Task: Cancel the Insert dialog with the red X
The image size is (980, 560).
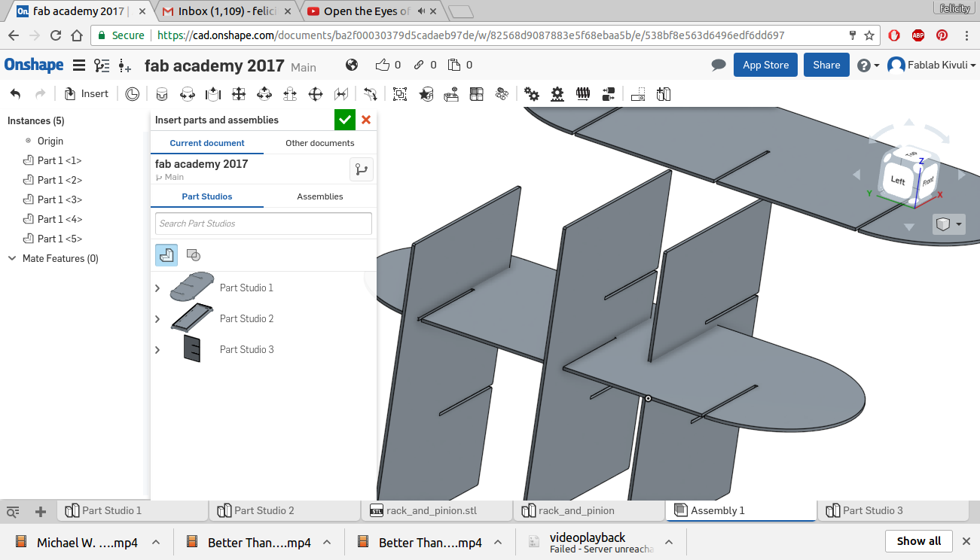Action: (366, 120)
